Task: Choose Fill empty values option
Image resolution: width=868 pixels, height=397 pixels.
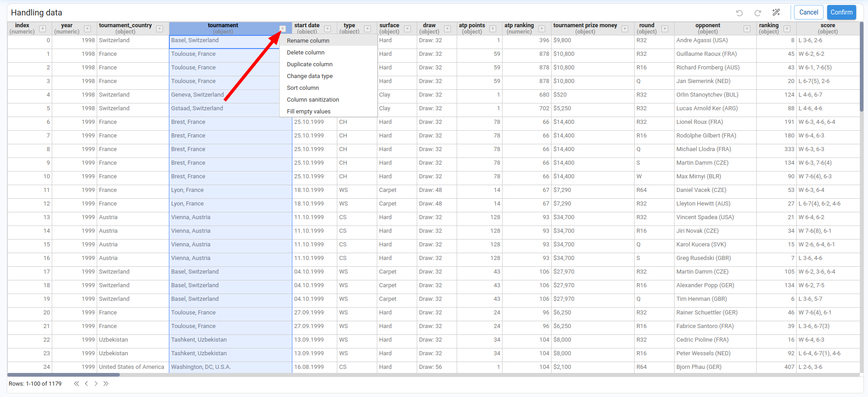Action: pos(308,112)
